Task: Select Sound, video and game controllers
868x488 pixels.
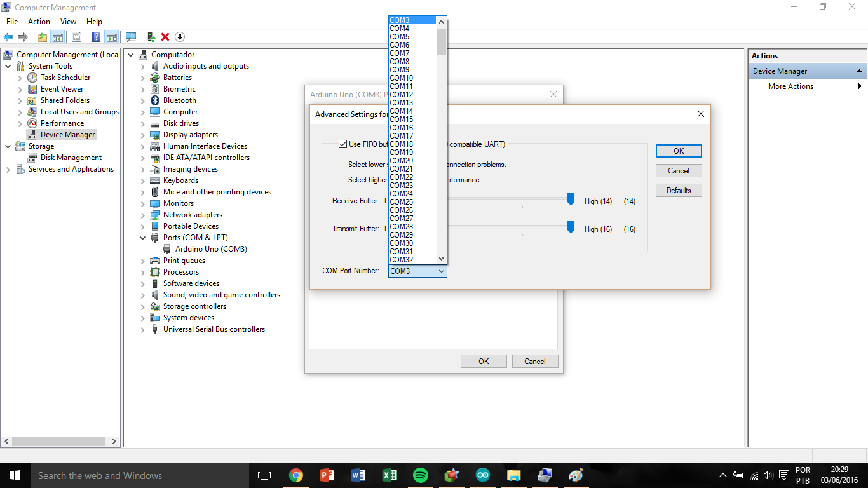Action: click(221, 295)
